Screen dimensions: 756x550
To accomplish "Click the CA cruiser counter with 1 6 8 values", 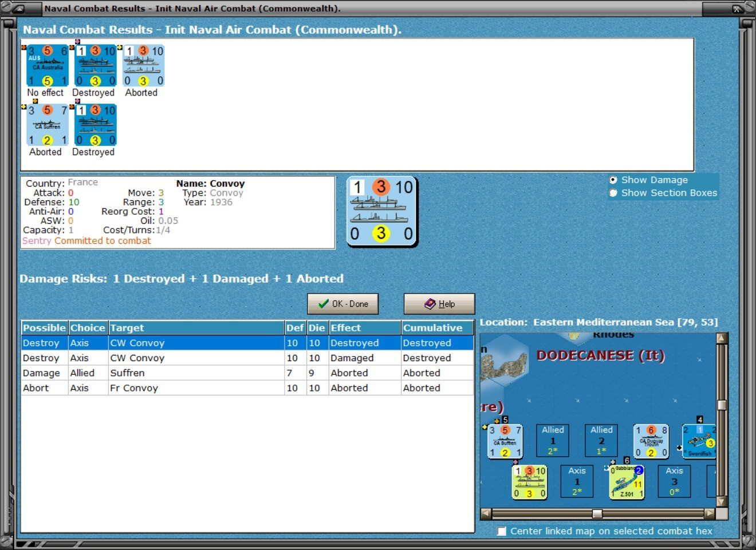I will click(x=652, y=441).
